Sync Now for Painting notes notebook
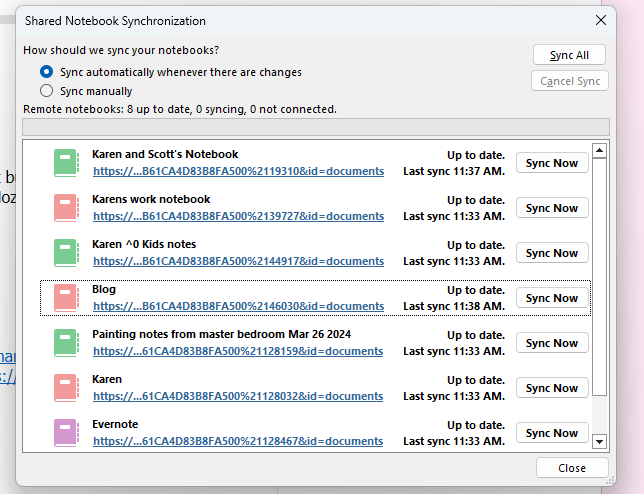Screen dimensions: 644x494 pyautogui.click(x=552, y=343)
